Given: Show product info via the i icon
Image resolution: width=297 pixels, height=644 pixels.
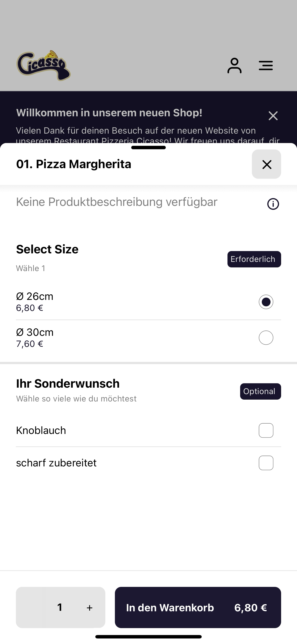Looking at the screenshot, I should [x=273, y=204].
